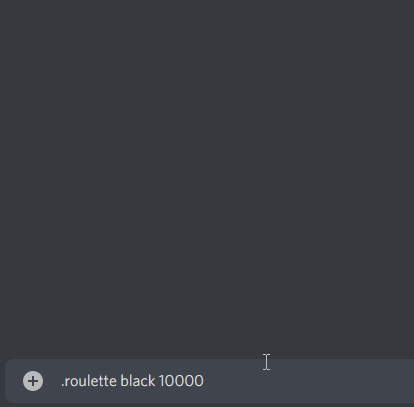Place cursor on the number '10000'
Screen dimensions: 414x407
[x=181, y=381]
